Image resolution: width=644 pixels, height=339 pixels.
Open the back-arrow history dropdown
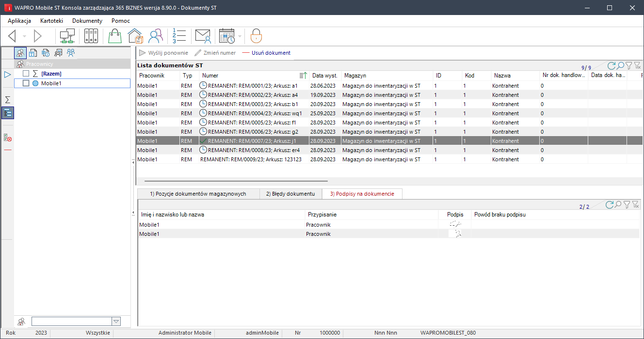[x=25, y=37]
